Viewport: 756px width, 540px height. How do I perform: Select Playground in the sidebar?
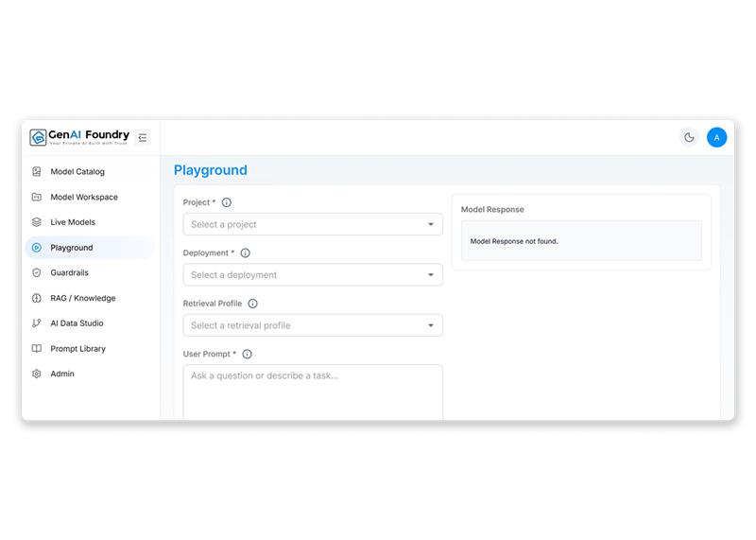tap(72, 248)
